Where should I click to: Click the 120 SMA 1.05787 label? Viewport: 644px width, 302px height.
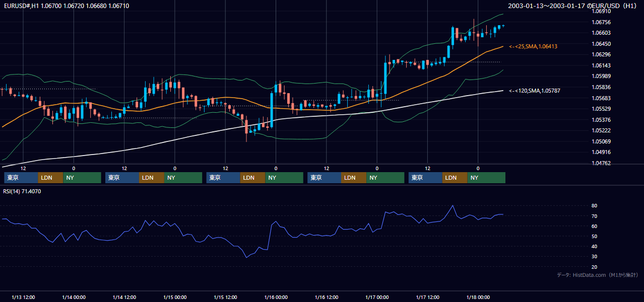(x=534, y=91)
